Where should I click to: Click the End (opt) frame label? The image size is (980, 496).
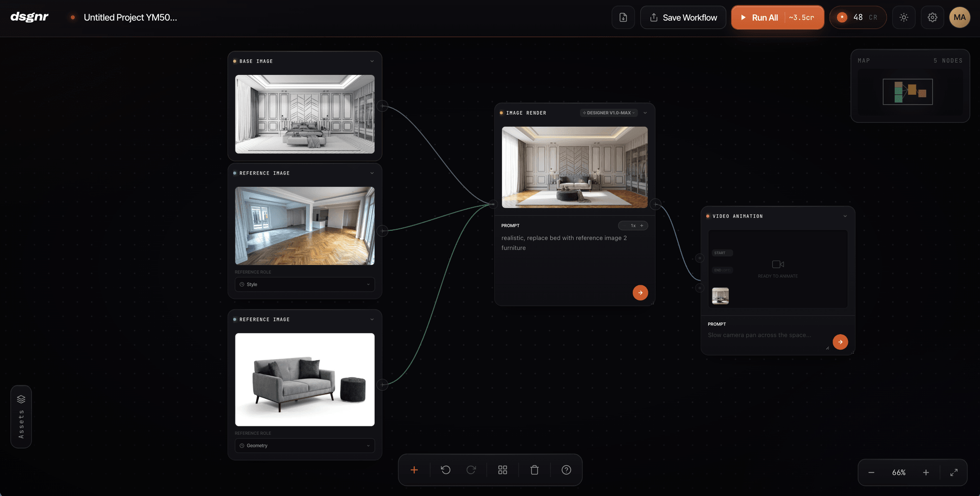(722, 270)
